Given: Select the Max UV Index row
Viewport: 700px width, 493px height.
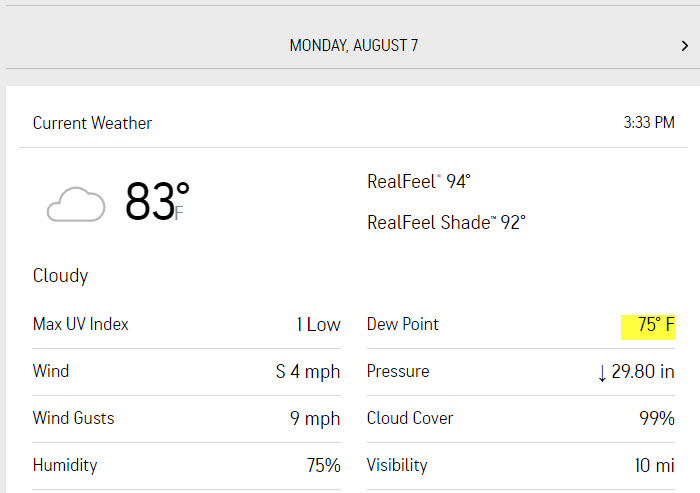Looking at the screenshot, I should tap(187, 324).
